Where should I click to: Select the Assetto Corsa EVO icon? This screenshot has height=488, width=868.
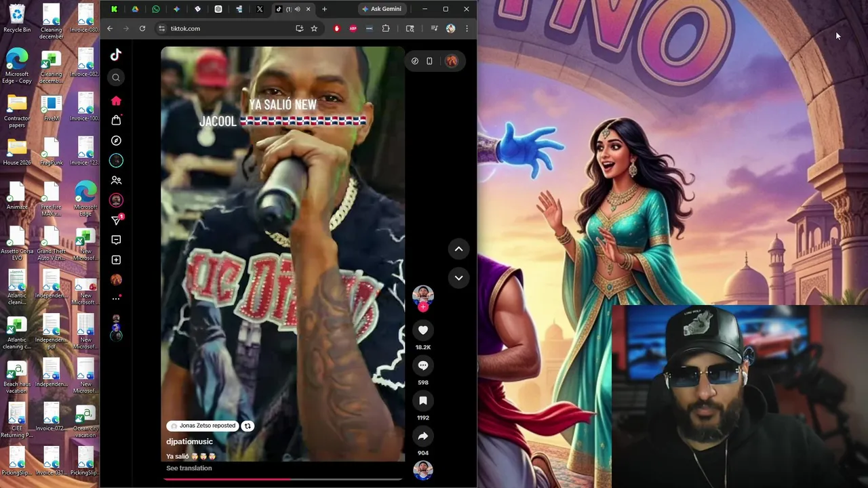(17, 242)
